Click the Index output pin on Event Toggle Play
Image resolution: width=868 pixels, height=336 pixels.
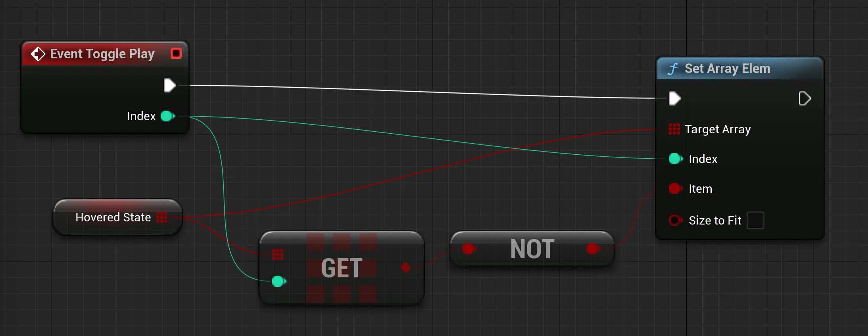click(x=167, y=116)
